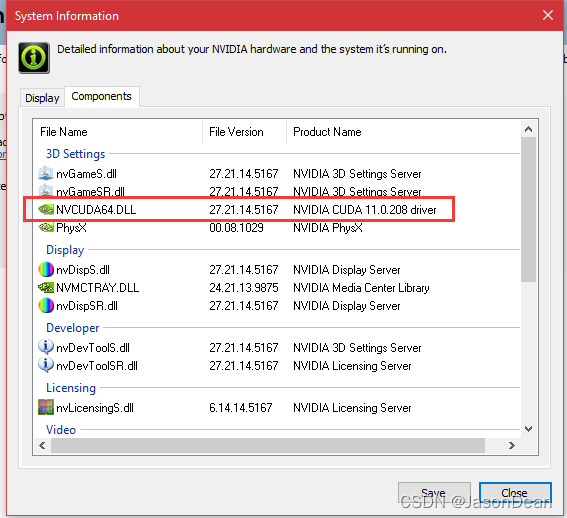This screenshot has height=518, width=567.
Task: Click the Save button
Action: [x=434, y=493]
